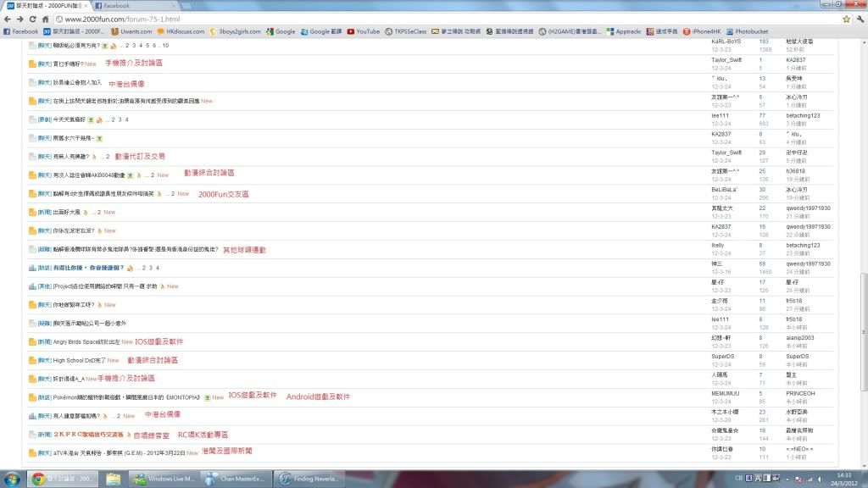Click the Windows Start orb
868x488 pixels.
click(x=12, y=479)
